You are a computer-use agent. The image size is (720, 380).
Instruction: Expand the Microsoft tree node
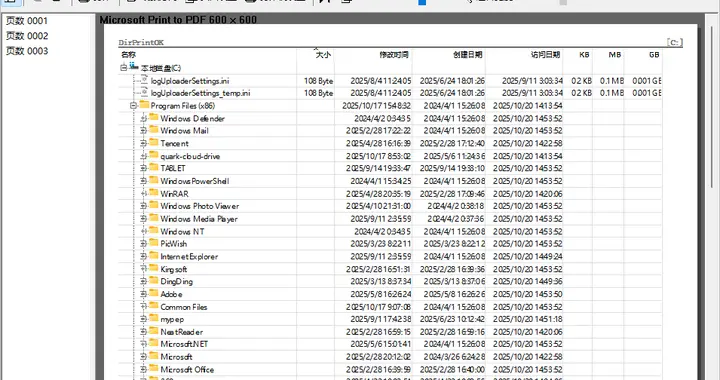tap(143, 357)
